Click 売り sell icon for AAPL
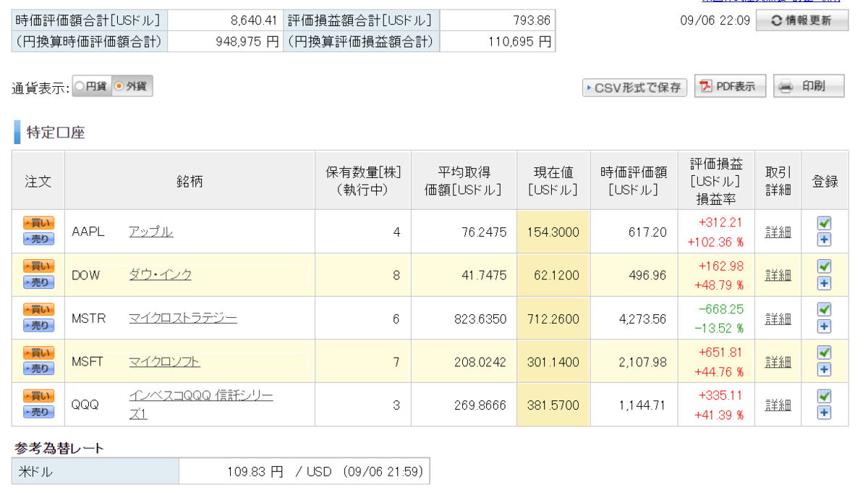This screenshot has width=868, height=493. click(x=38, y=239)
